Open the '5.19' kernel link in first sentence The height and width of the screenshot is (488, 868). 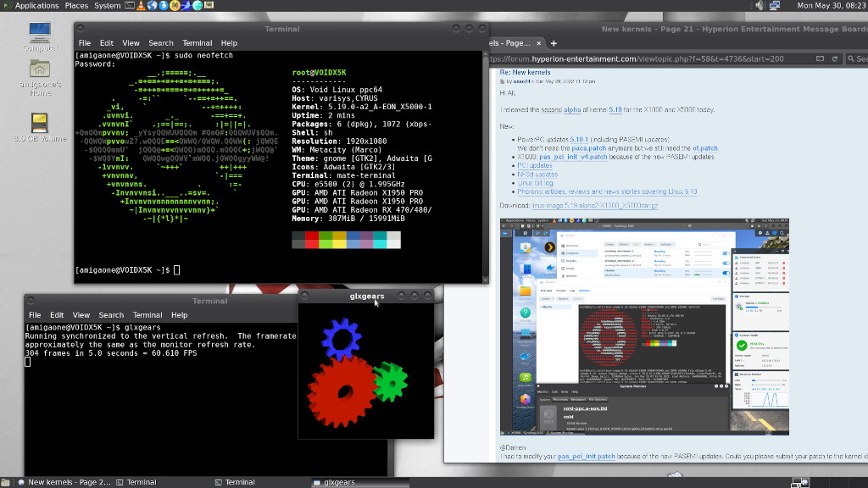615,109
